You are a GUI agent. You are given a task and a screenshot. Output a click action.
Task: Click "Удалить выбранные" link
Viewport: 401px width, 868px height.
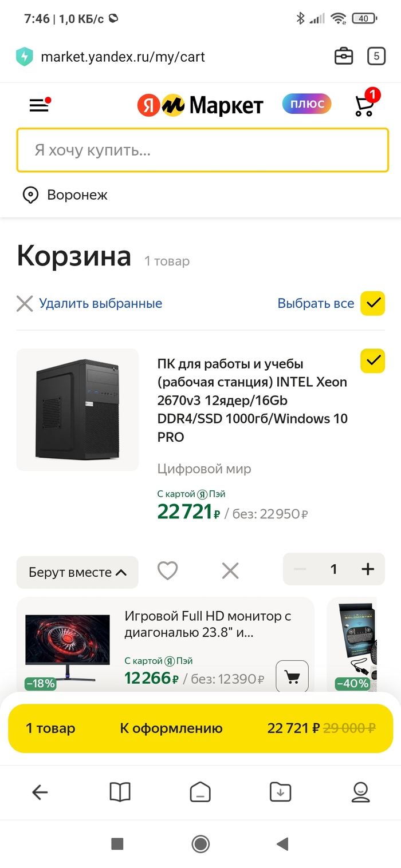pos(100,303)
